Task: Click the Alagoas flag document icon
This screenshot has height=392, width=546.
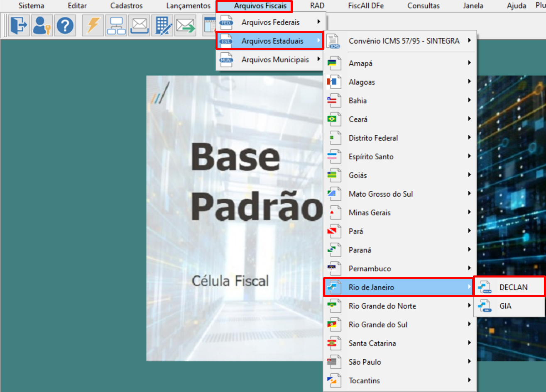Action: (334, 82)
